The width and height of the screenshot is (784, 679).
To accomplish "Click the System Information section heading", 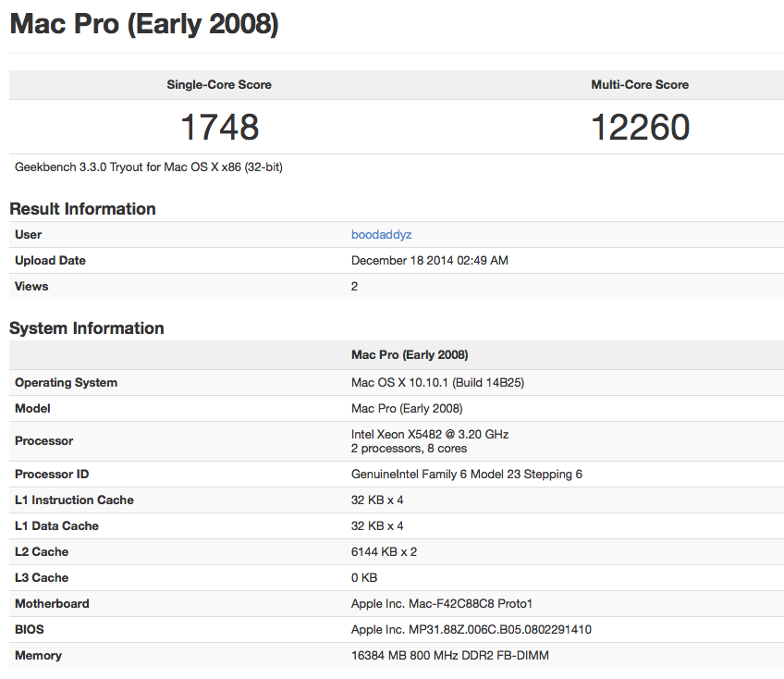I will (87, 328).
